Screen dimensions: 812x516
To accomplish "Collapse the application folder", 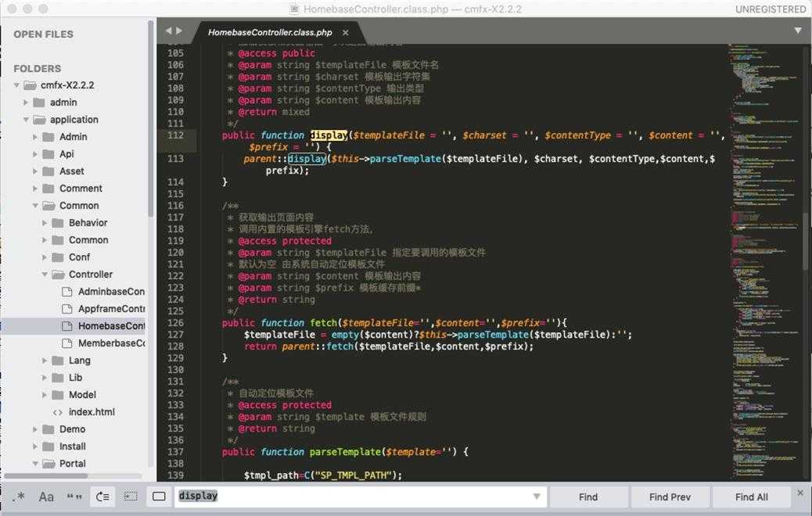I will click(26, 120).
